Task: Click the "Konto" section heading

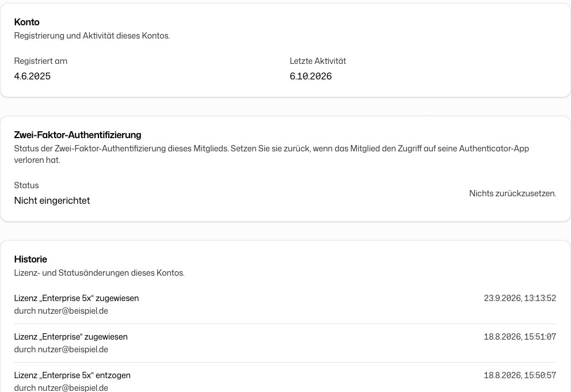Action: (26, 22)
